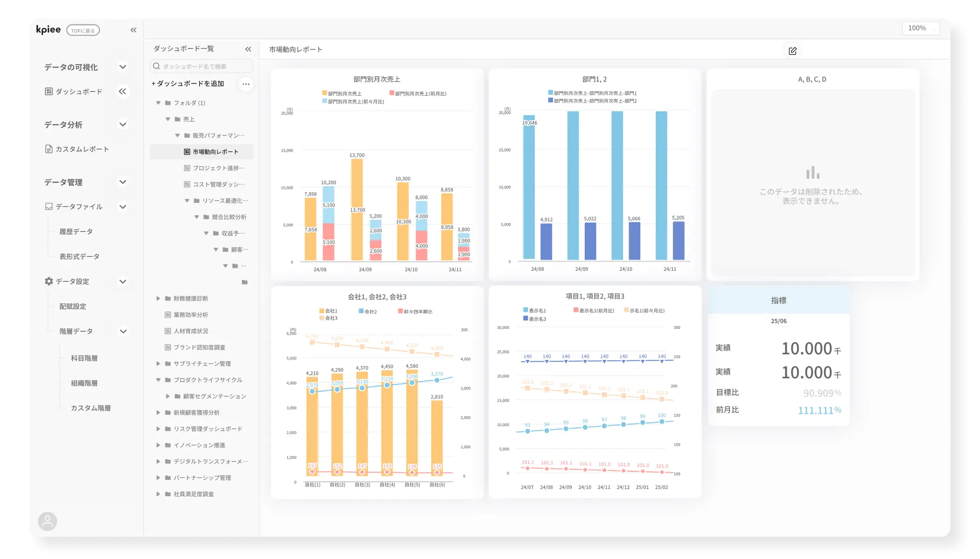Screen dimensions: 980x559
Task: Click the ダッシュボード sidebar icon
Action: pos(49,91)
